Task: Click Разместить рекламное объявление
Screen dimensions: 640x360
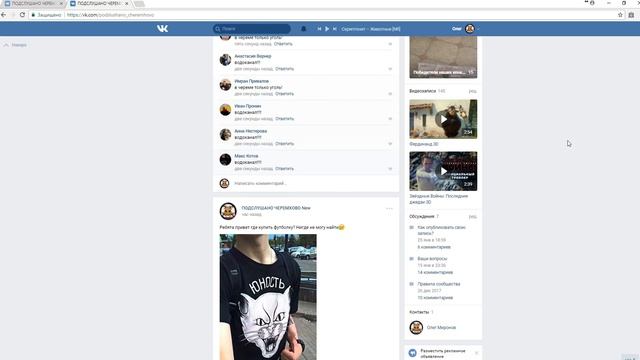Action: coord(443,353)
